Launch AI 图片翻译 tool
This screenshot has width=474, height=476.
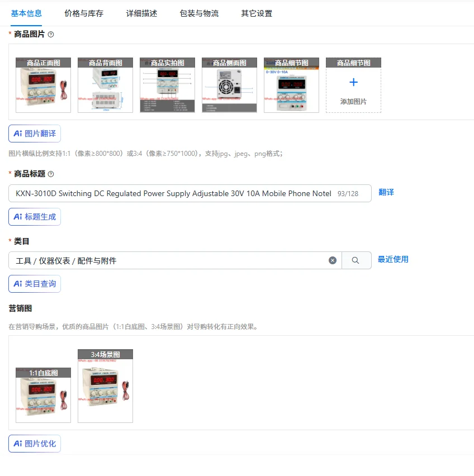pyautogui.click(x=35, y=134)
